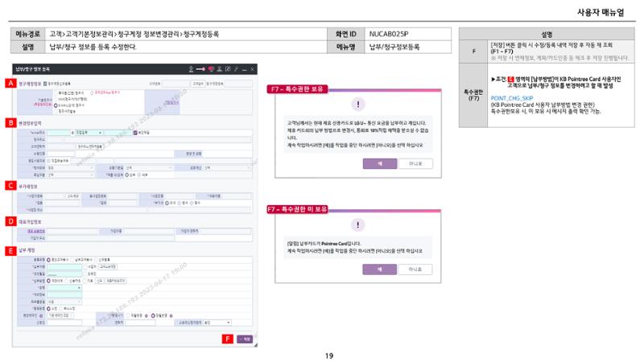Select the bottom radio in the 청구서 유형 list
The image size is (644, 362).
click(x=56, y=111)
